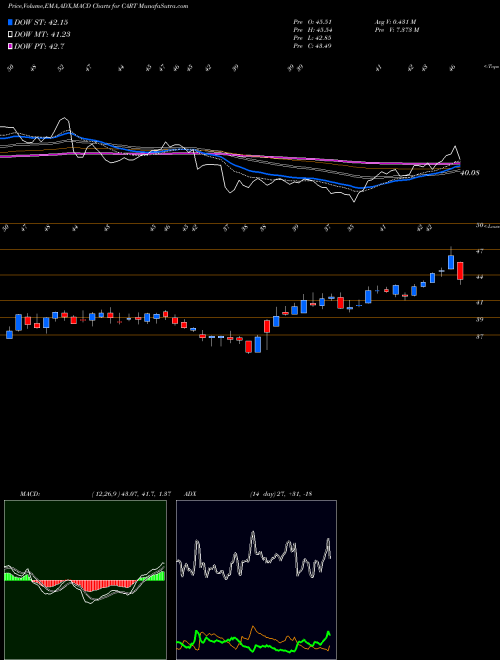Image resolution: width=500 pixels, height=660 pixels.
Task: Click the ADX (14 day) parameter values
Action: [281, 494]
